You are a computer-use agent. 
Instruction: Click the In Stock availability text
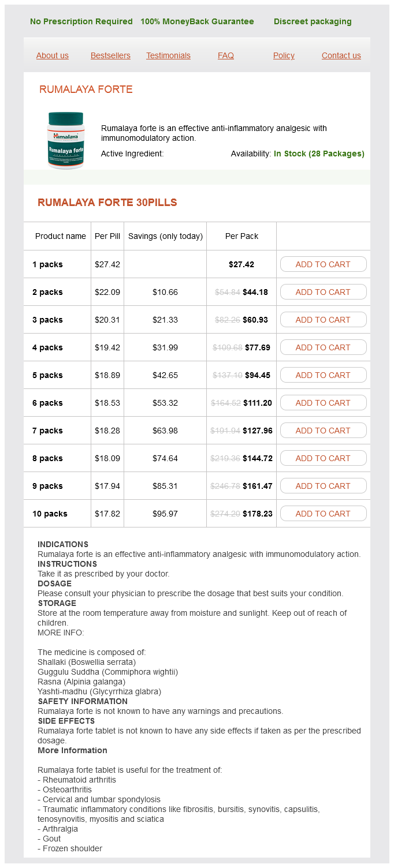click(x=319, y=154)
